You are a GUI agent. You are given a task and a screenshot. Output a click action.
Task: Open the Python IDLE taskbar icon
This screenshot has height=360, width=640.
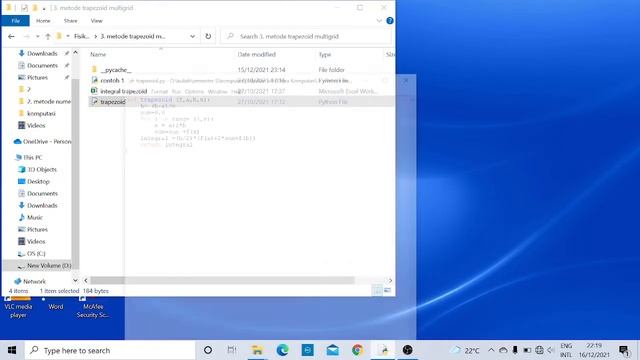[x=383, y=350]
